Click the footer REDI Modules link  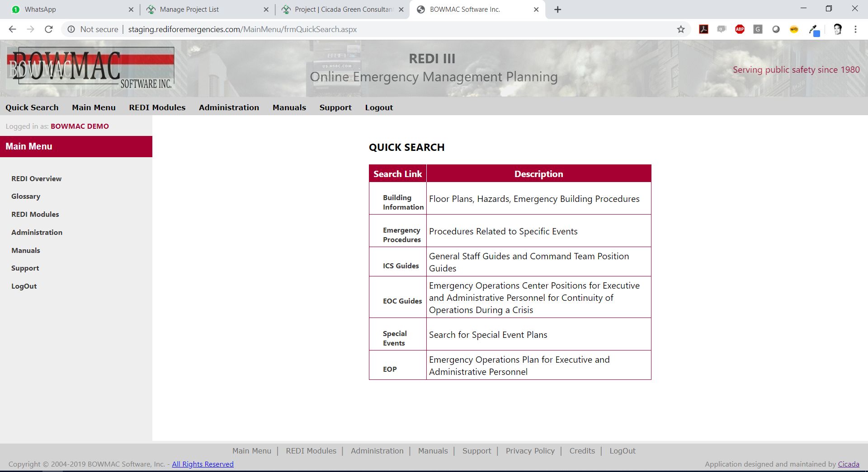pyautogui.click(x=311, y=451)
